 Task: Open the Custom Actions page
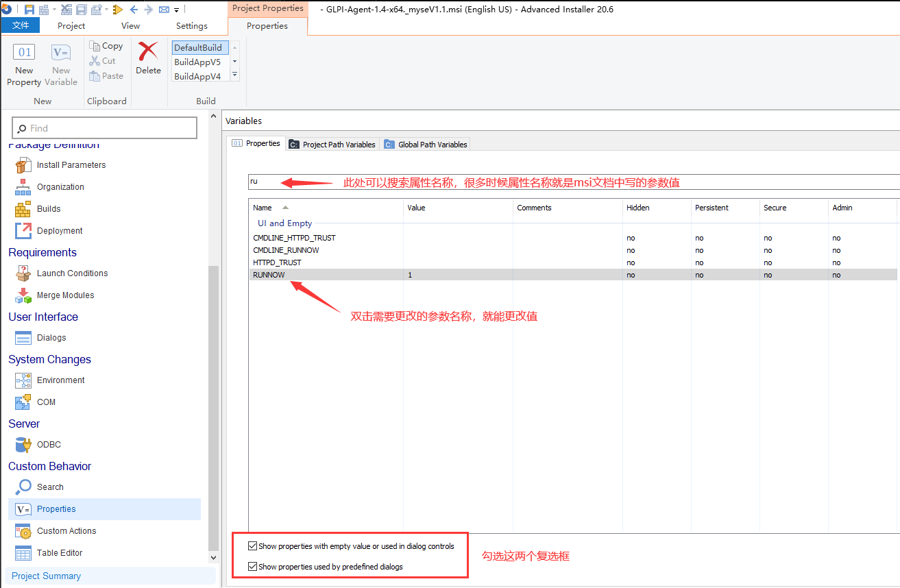pos(66,530)
